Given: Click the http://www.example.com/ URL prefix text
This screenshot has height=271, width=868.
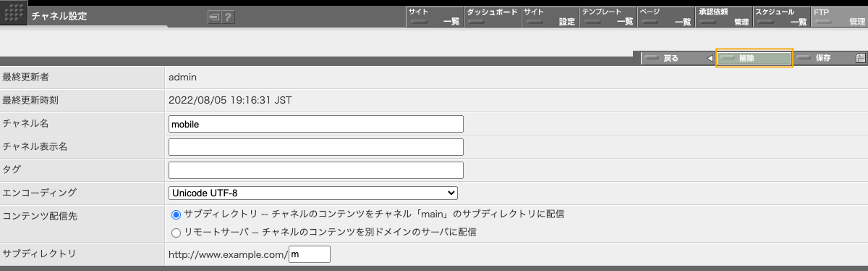Looking at the screenshot, I should (x=228, y=254).
